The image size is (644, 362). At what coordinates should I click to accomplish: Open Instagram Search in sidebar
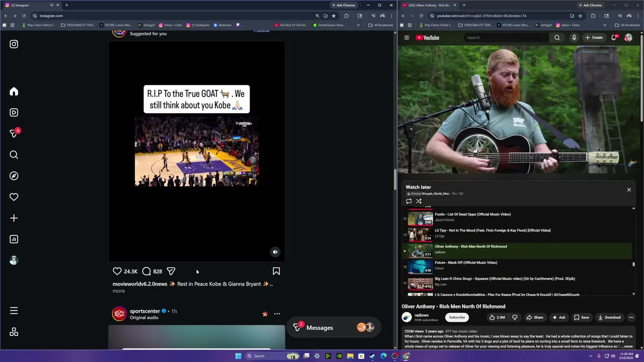click(x=14, y=155)
